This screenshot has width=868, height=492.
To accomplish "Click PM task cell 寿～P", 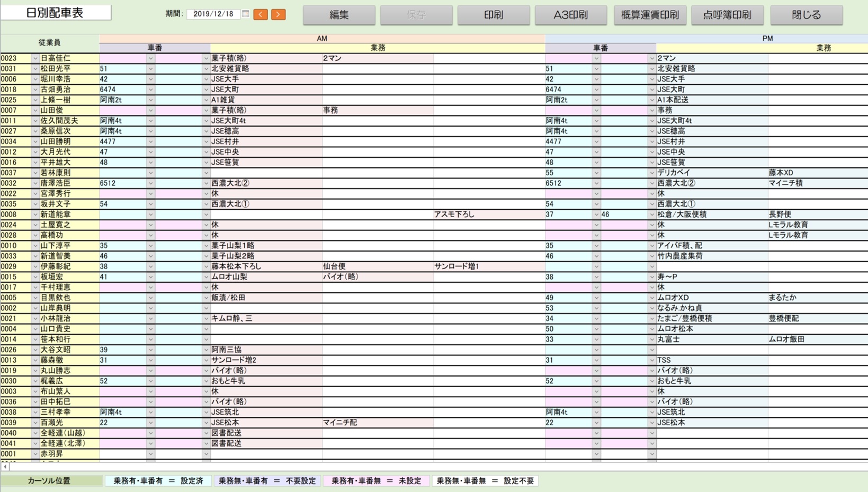I will point(712,277).
